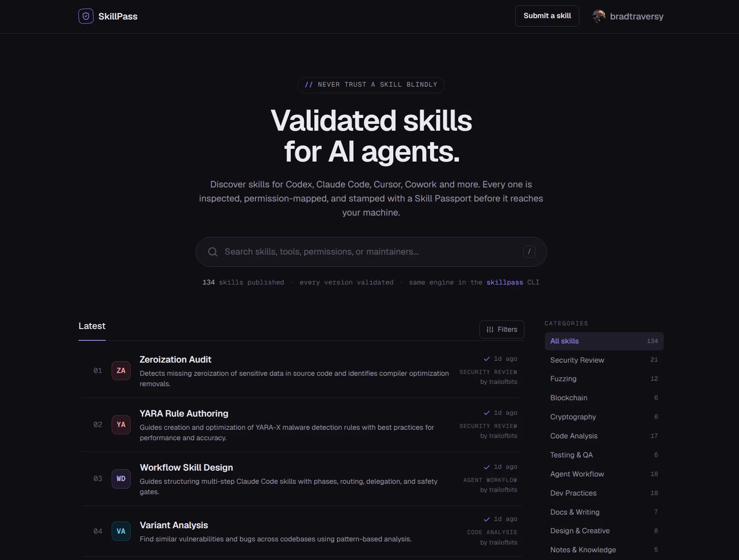The width and height of the screenshot is (739, 560).
Task: Click the validated checkmark on Zeroization Audit
Action: click(487, 359)
